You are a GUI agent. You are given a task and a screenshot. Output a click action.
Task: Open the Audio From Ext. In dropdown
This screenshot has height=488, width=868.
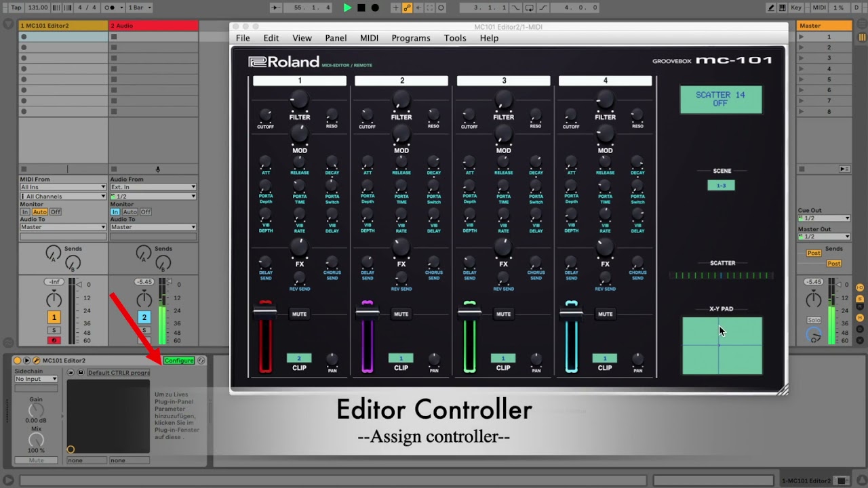(x=153, y=187)
